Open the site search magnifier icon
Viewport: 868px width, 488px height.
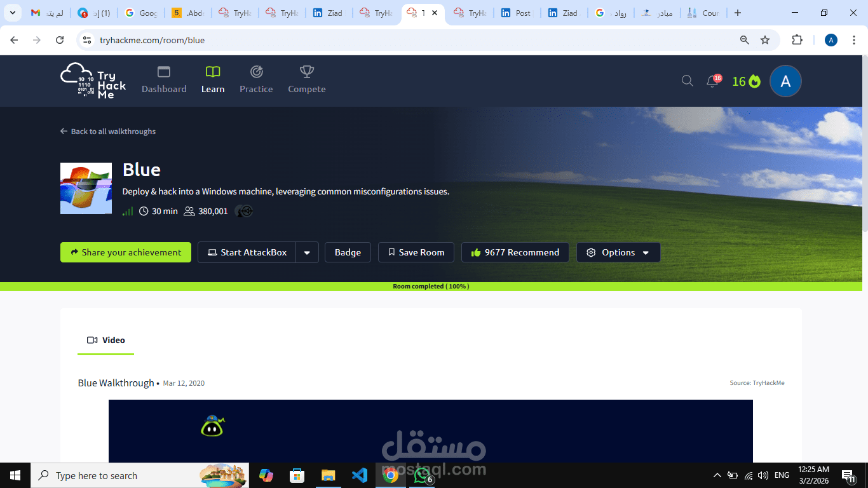pyautogui.click(x=688, y=81)
